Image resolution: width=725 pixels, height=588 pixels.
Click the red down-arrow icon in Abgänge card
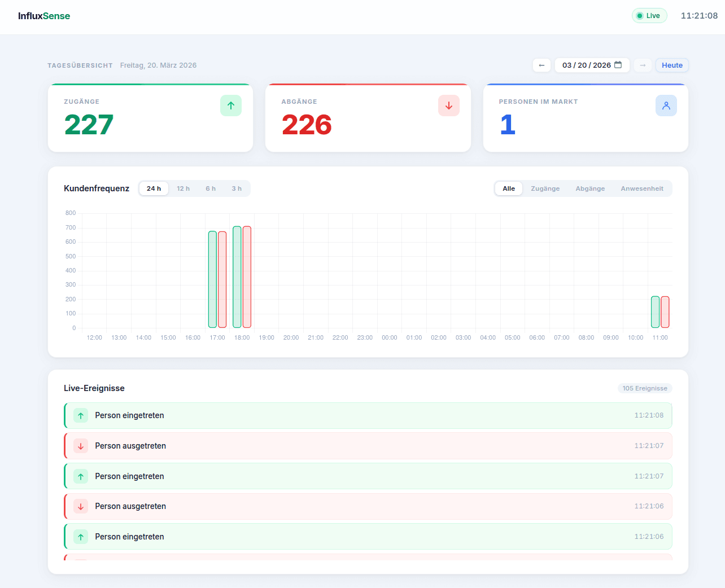448,106
